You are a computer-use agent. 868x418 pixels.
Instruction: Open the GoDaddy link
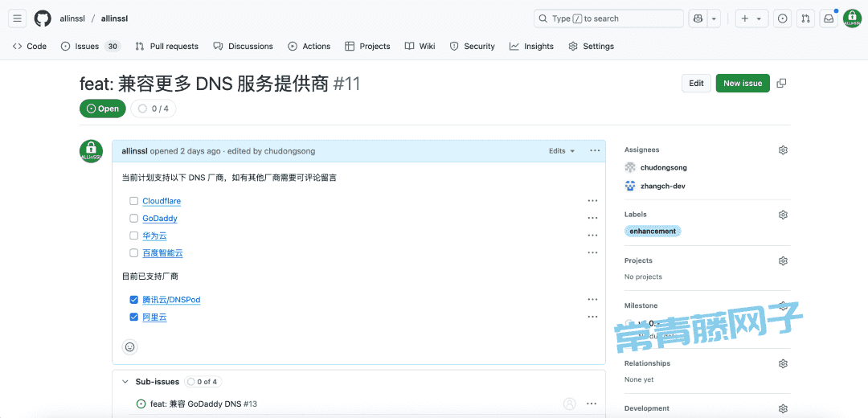(x=160, y=218)
